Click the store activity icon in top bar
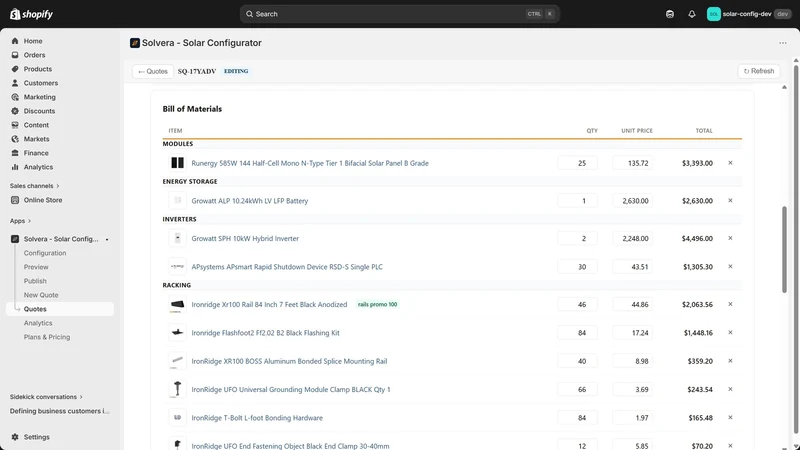Screen dimensions: 800x450 pyautogui.click(x=670, y=14)
